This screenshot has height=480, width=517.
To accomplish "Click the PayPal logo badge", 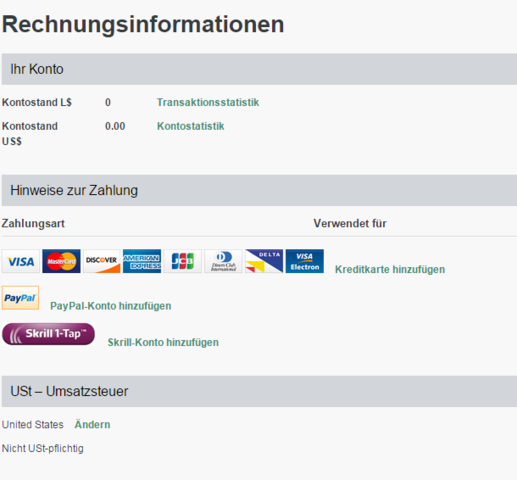I will click(x=20, y=298).
